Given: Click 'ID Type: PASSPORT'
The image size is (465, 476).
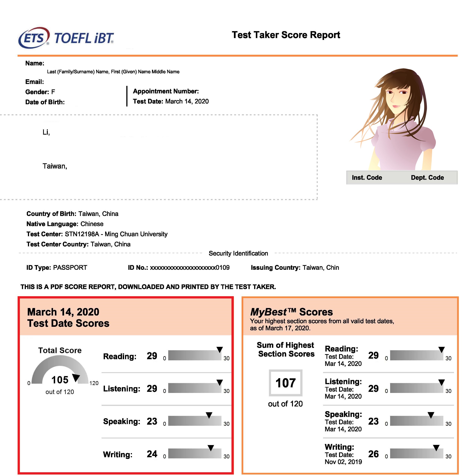Looking at the screenshot, I should (x=57, y=267).
